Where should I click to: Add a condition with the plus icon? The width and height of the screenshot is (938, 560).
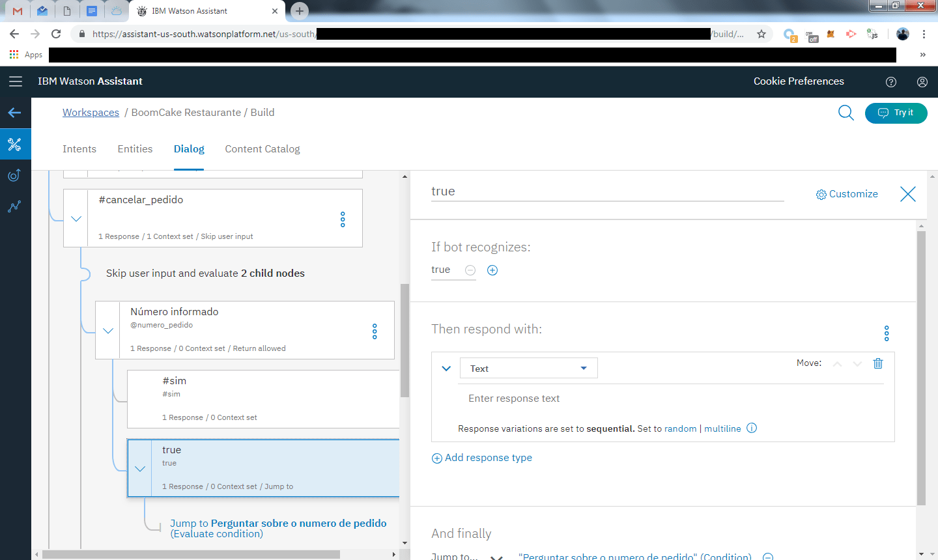tap(492, 270)
